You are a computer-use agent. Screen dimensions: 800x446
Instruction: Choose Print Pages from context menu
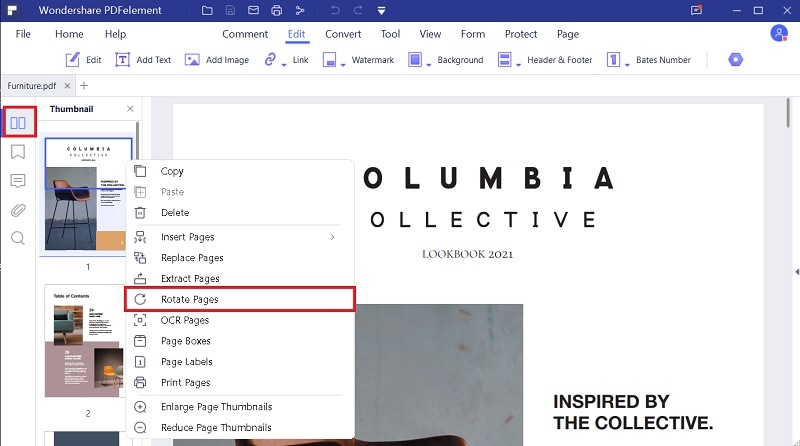tap(240, 383)
